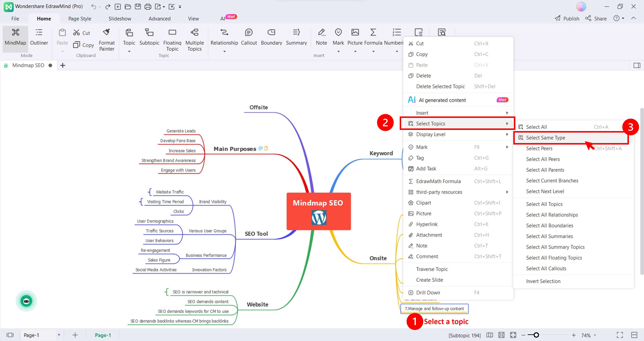Screen dimensions: 644x341
Task: Toggle fullscreen view in the status bar
Action: (x=620, y=335)
